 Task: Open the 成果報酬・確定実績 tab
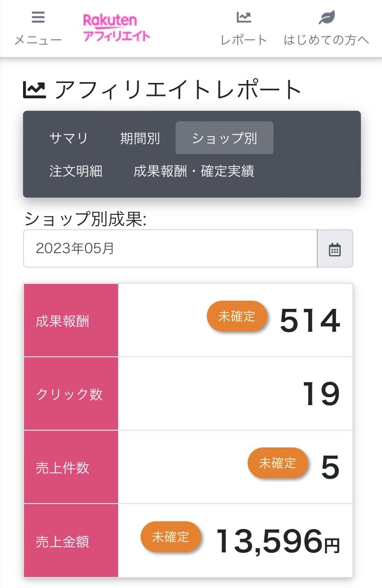pos(194,171)
